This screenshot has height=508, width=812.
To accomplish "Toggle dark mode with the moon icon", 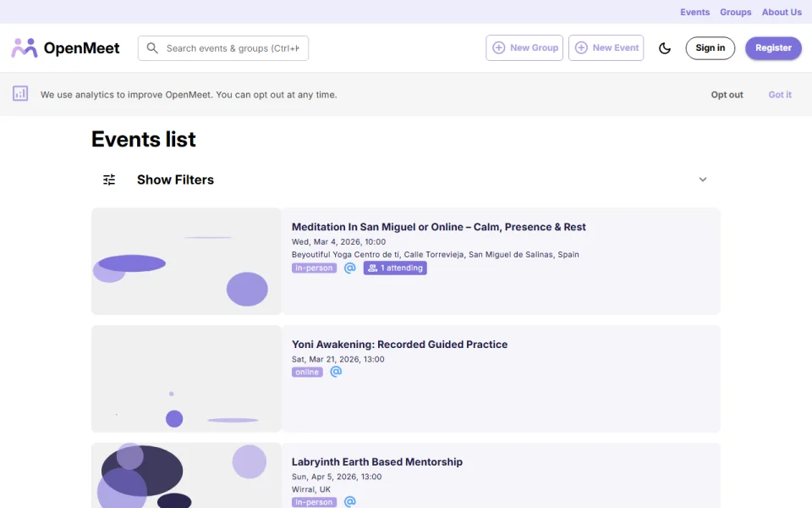I will (x=665, y=48).
